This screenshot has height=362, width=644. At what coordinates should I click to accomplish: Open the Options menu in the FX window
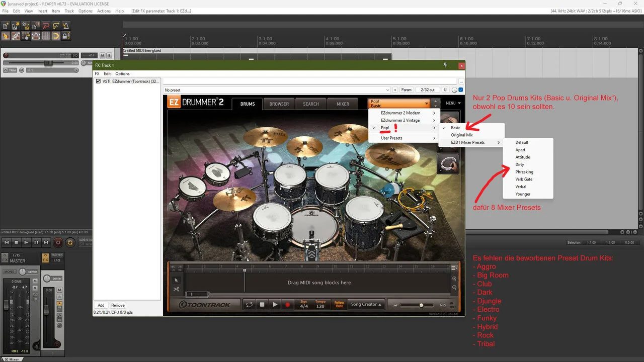coord(122,73)
